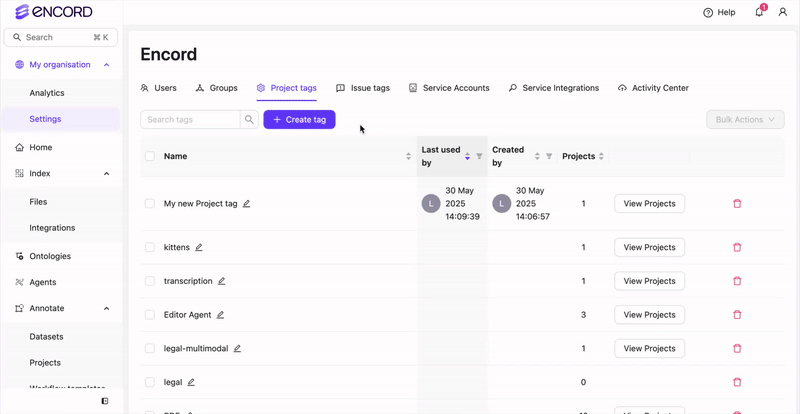
Task: Switch to the Issue tags tab
Action: [x=363, y=88]
